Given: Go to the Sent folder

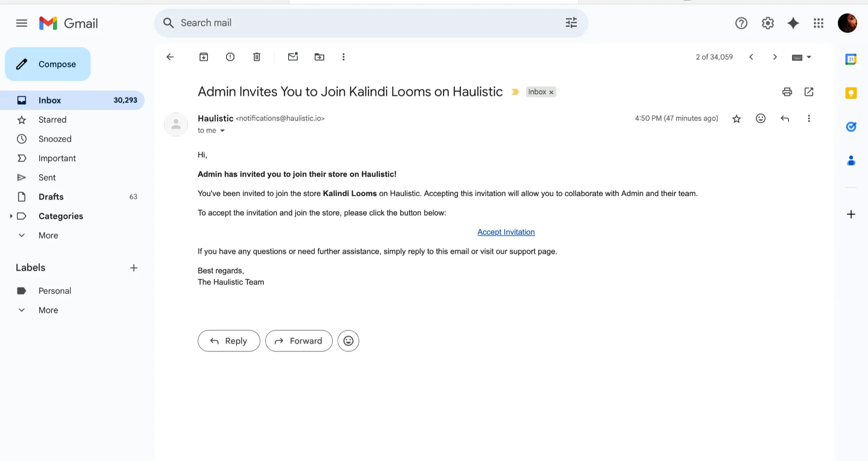Looking at the screenshot, I should pyautogui.click(x=47, y=178).
